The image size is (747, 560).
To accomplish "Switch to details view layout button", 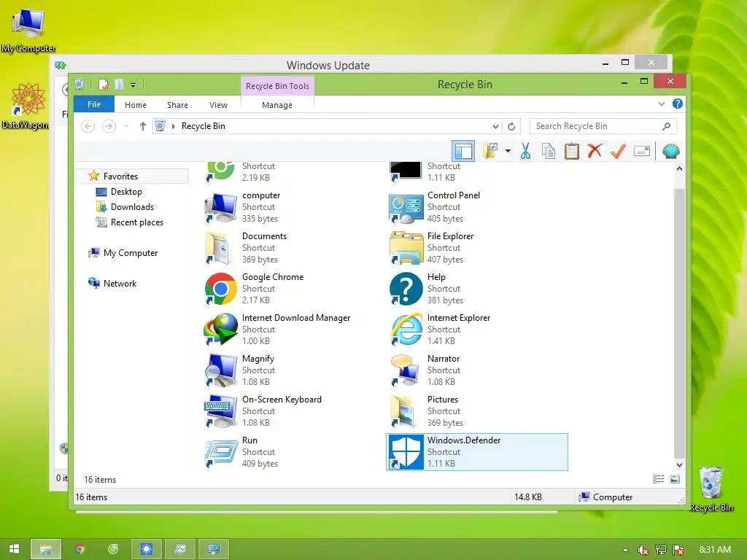I will coord(659,479).
